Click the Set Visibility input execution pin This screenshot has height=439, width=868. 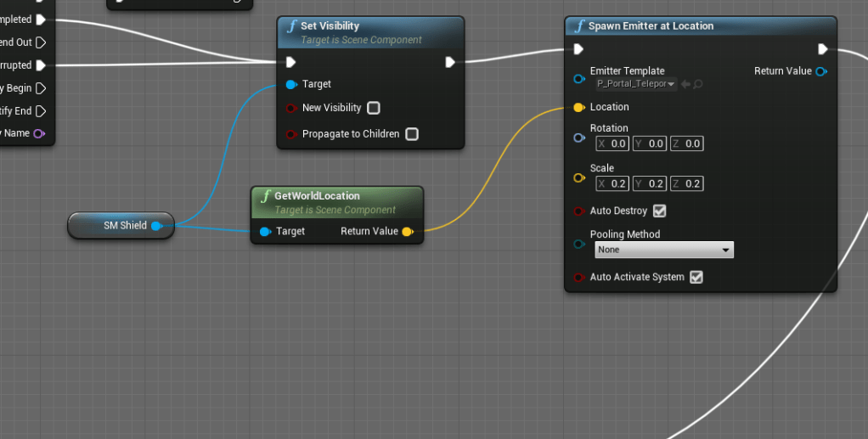[x=290, y=62]
